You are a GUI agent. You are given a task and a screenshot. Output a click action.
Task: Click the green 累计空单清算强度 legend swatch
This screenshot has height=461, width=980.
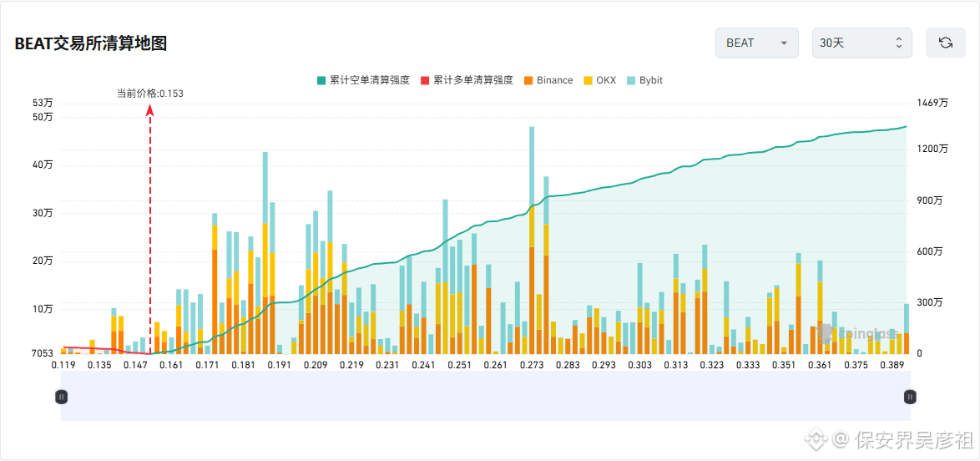click(321, 80)
